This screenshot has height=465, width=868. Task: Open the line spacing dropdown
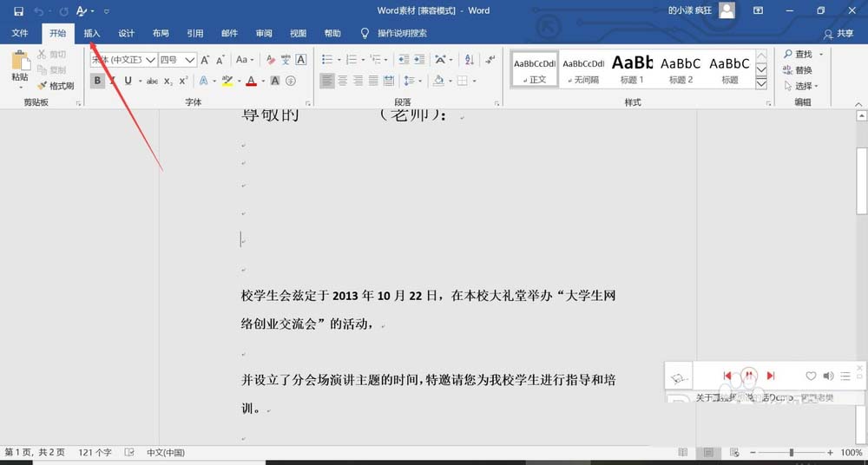tap(410, 81)
